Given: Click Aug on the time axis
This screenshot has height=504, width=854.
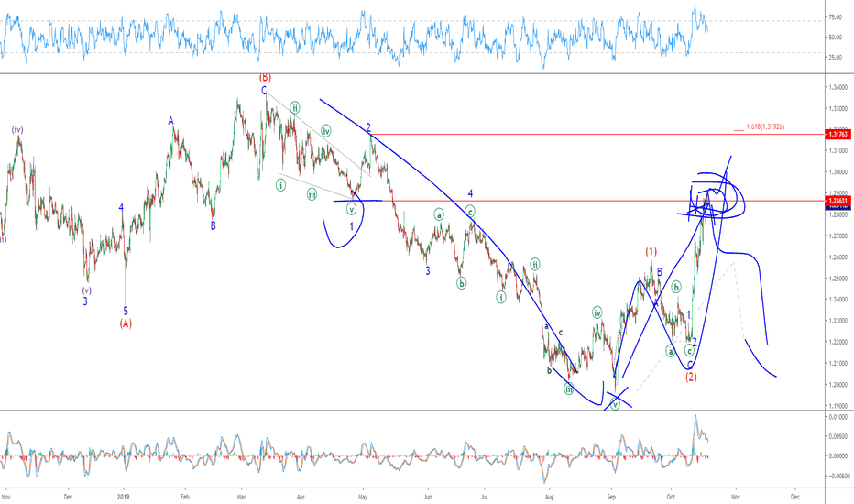Looking at the screenshot, I should pos(549,497).
